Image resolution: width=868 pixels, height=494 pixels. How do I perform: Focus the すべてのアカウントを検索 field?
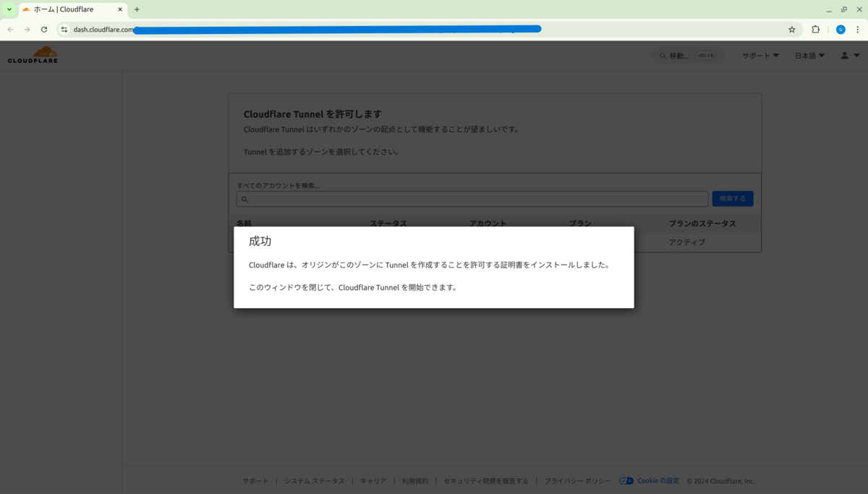pyautogui.click(x=472, y=199)
